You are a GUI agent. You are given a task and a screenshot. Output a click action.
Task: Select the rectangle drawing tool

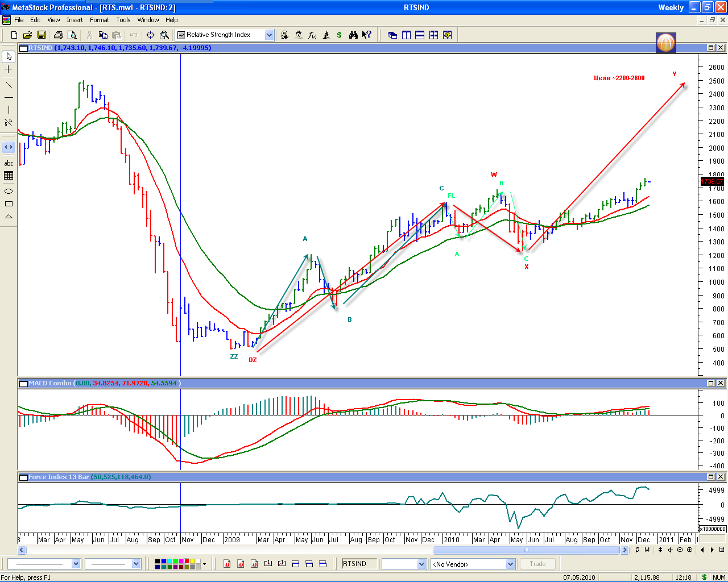pos(9,204)
